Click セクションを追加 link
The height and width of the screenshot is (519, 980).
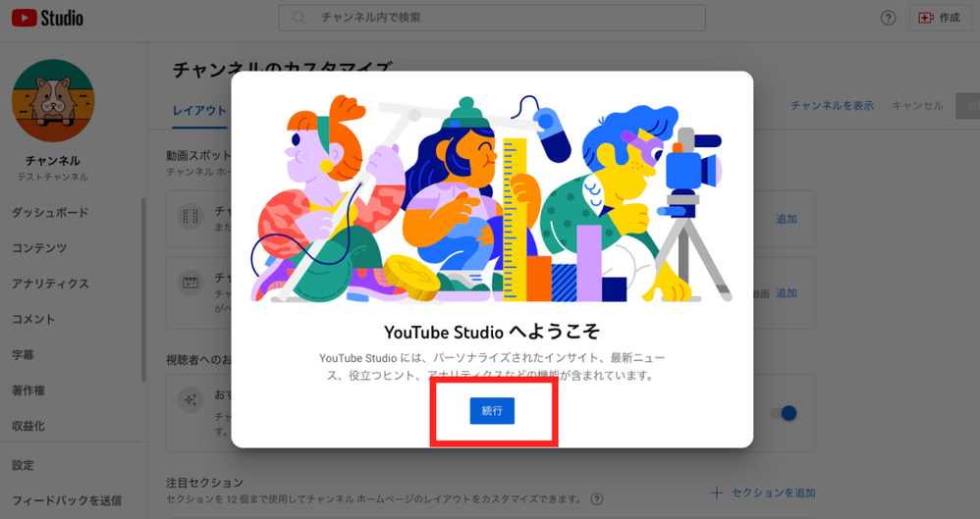click(x=763, y=493)
